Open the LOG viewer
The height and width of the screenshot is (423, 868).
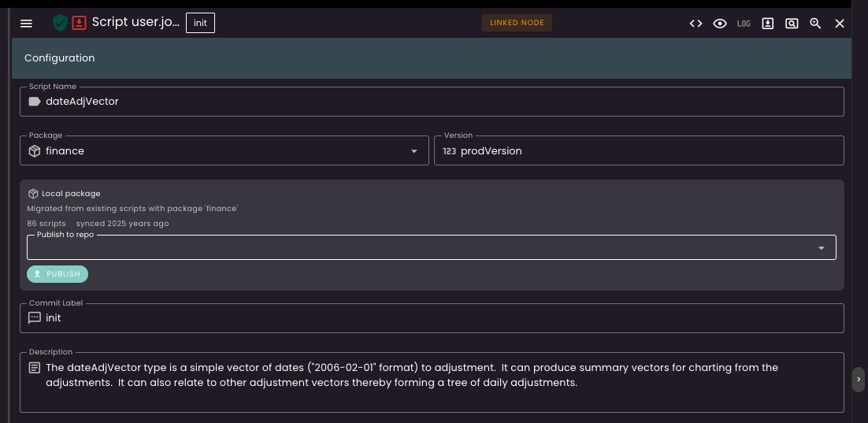click(744, 24)
